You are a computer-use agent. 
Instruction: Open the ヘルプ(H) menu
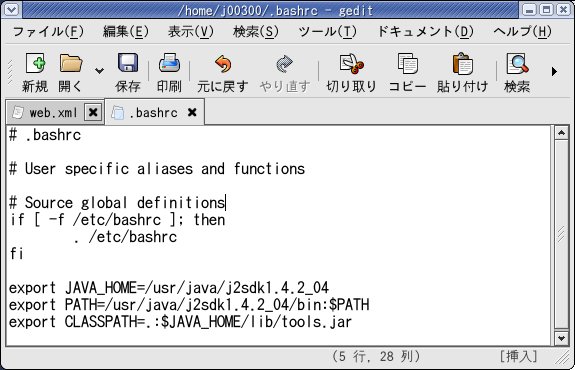click(x=522, y=32)
